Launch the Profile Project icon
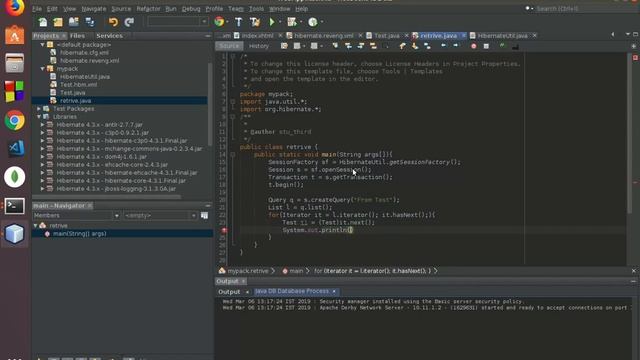Image resolution: width=640 pixels, height=360 pixels. pos(313,22)
